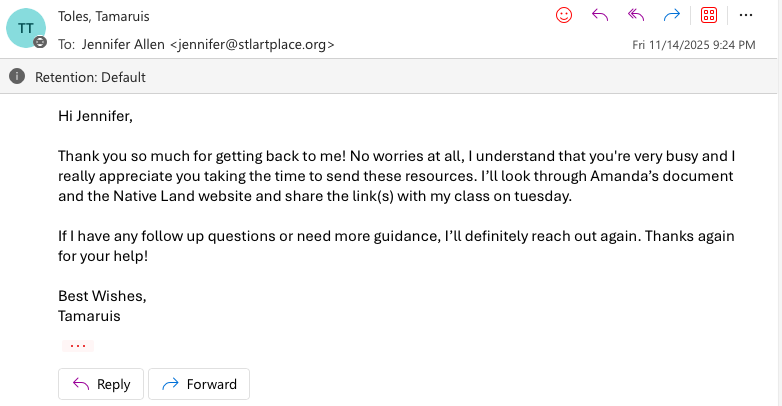Open the emoji reaction picker
Image resolution: width=782 pixels, height=406 pixels.
coord(564,15)
